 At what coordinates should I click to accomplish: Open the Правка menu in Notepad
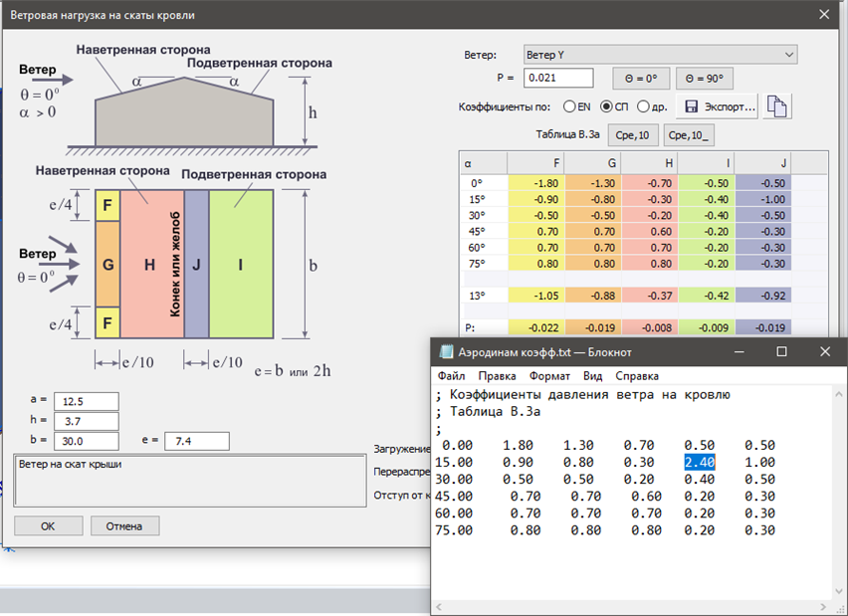click(x=497, y=376)
